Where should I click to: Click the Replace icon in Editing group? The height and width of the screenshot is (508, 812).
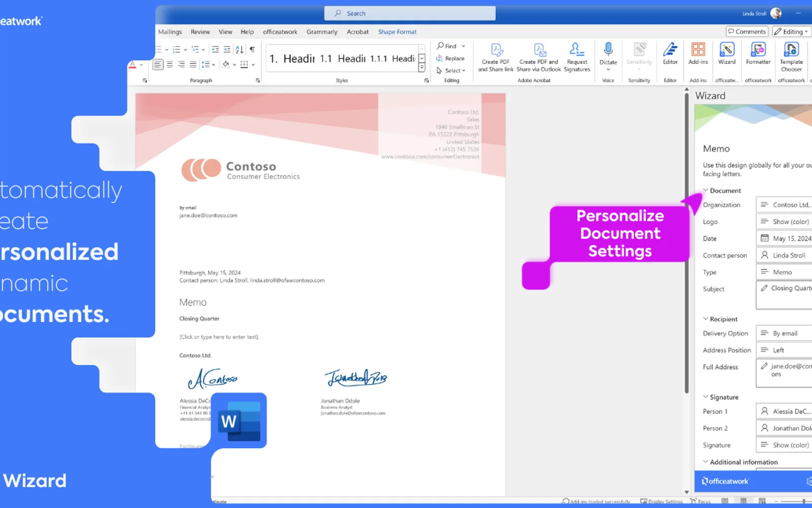tap(439, 58)
